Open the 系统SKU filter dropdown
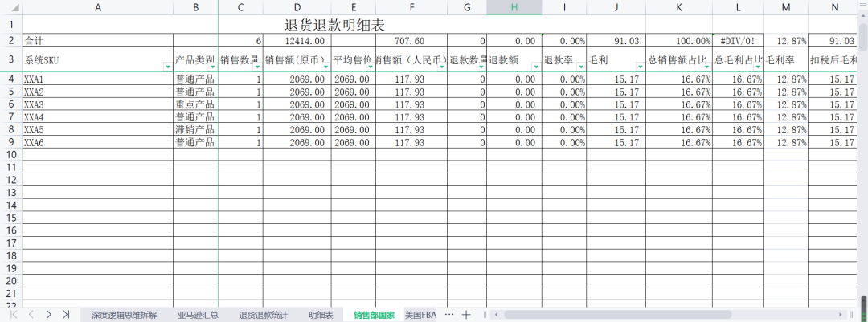Viewport: 868px width, 322px height. pos(168,67)
